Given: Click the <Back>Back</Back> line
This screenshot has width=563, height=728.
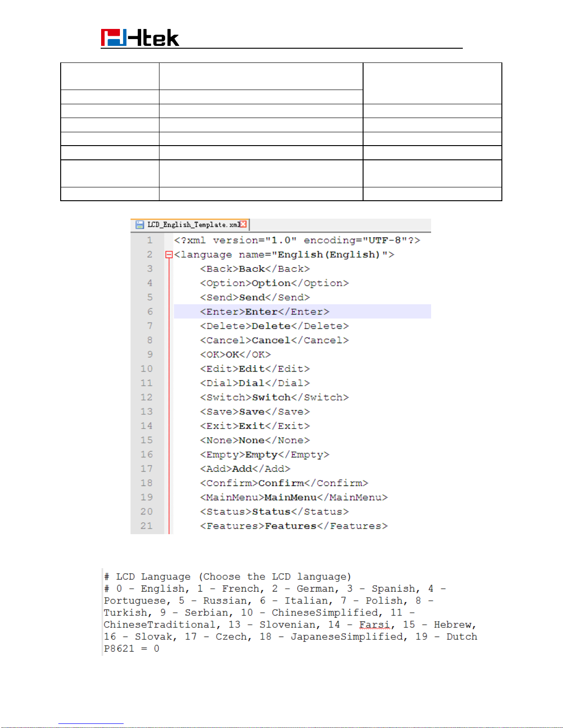Looking at the screenshot, I should [x=255, y=269].
